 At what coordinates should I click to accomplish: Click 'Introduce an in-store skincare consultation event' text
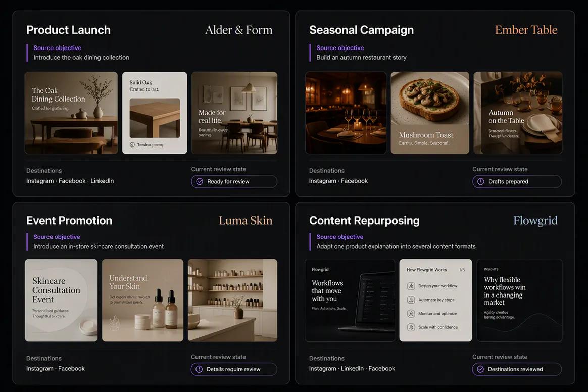[x=98, y=247]
